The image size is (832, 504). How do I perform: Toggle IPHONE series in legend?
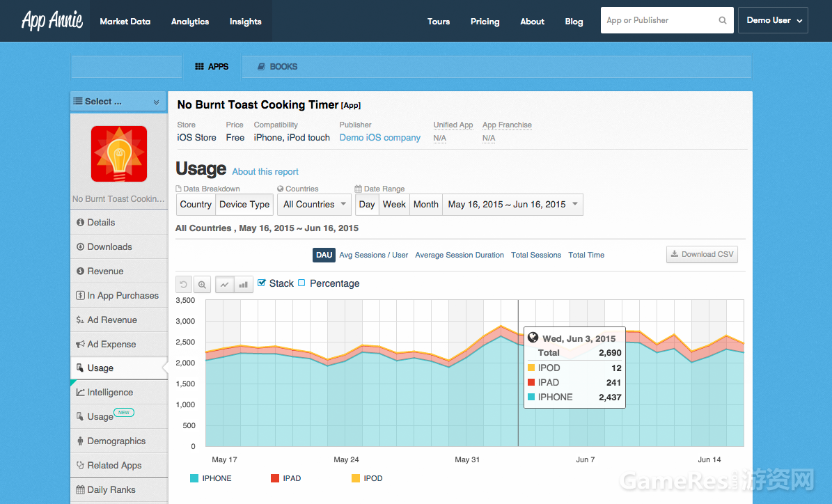pos(211,478)
